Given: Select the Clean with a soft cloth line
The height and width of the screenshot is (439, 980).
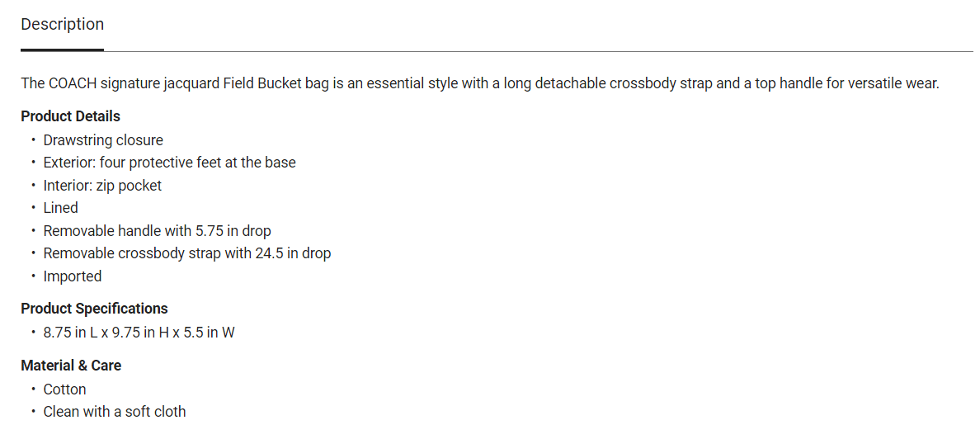Looking at the screenshot, I should [115, 412].
